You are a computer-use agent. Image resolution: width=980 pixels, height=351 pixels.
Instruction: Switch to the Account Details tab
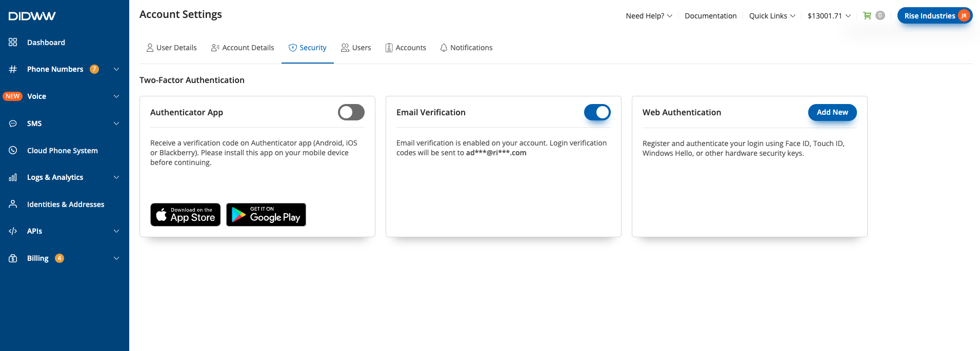(x=243, y=48)
